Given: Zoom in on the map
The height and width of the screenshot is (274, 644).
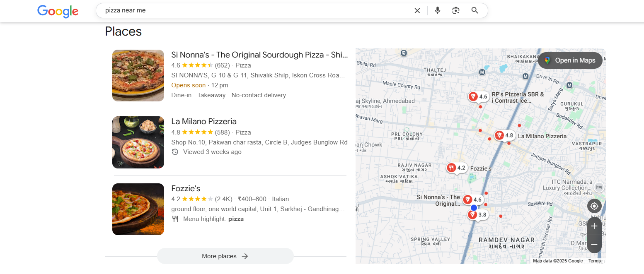Looking at the screenshot, I should click(x=594, y=226).
